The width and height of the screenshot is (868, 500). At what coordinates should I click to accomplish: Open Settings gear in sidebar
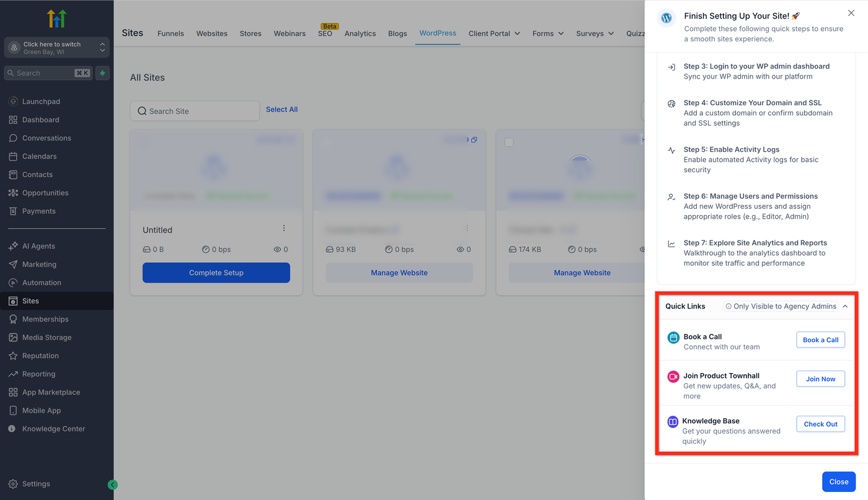[13, 484]
